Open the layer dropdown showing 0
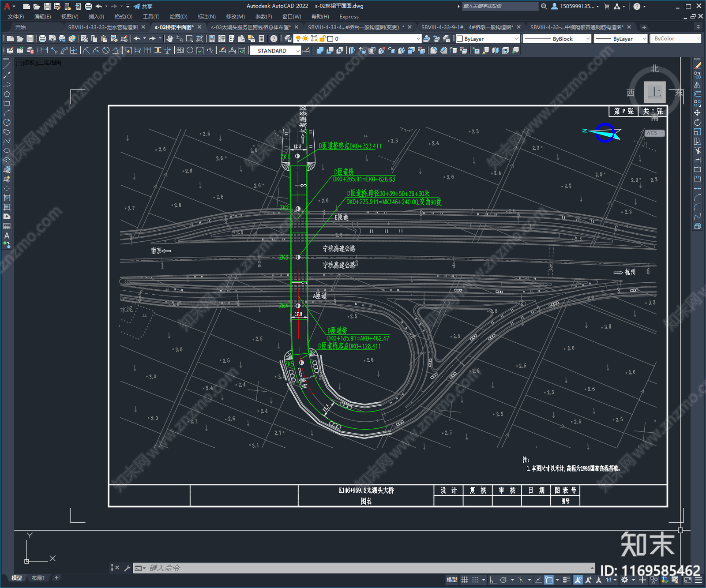Viewport: 706px width, 588px height. point(358,39)
